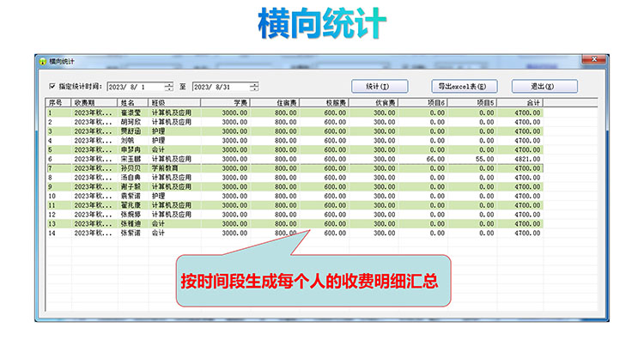The width and height of the screenshot is (644, 346).
Task: Click the 4700.00 合计 cell in row 1
Action: coord(527,112)
